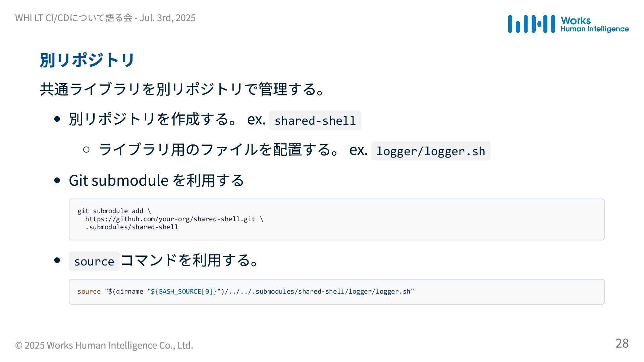
Task: Click the Human Intelligence logo wordmark
Action: click(594, 29)
